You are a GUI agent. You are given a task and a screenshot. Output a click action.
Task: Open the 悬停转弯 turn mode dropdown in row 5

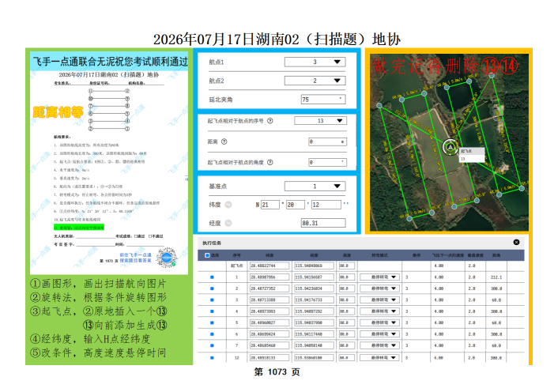380,322
